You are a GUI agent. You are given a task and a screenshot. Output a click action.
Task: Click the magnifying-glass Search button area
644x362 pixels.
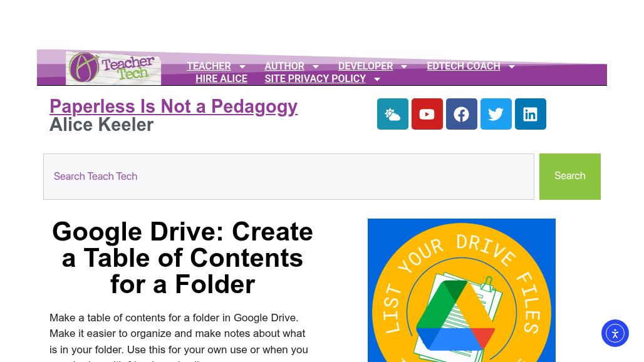click(x=569, y=176)
